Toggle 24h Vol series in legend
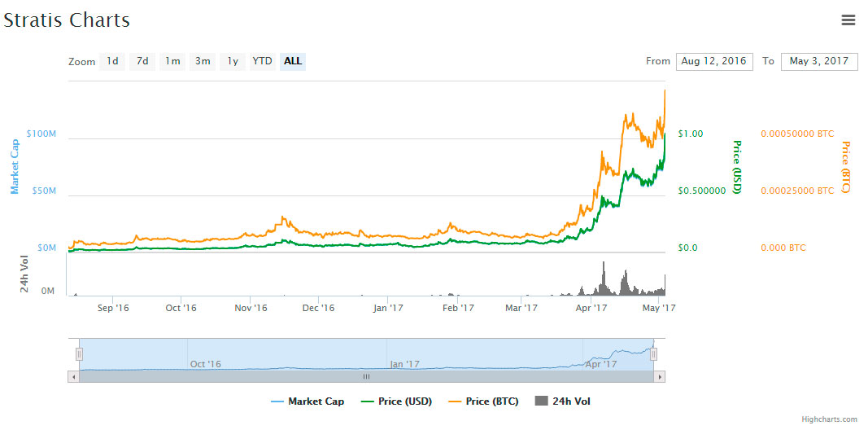The height and width of the screenshot is (430, 868). click(563, 401)
